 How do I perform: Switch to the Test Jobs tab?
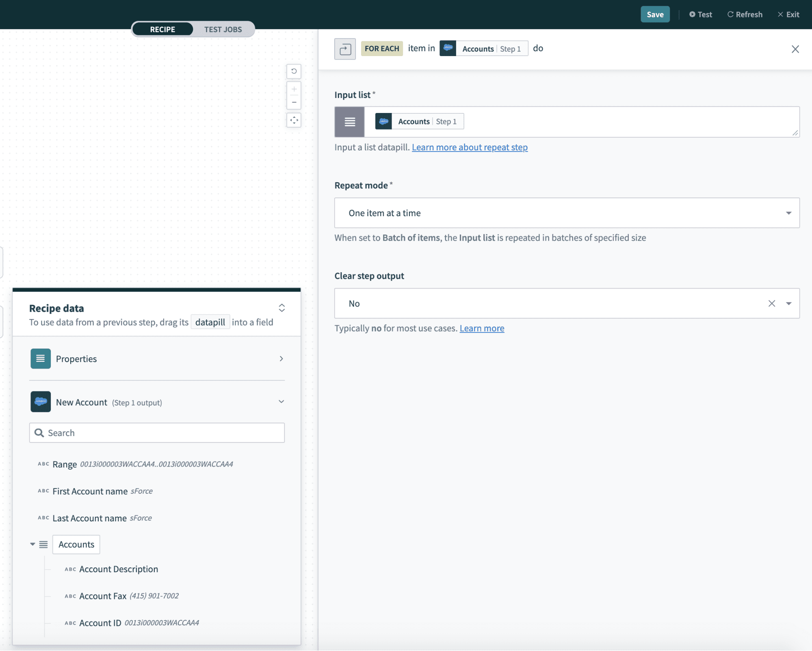[223, 29]
